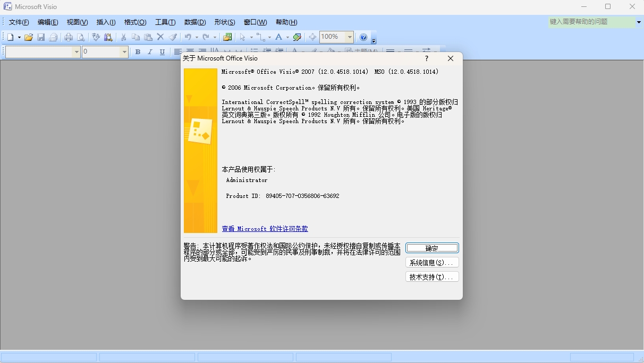Click the Print Preview icon
The width and height of the screenshot is (644, 363).
pos(81,37)
